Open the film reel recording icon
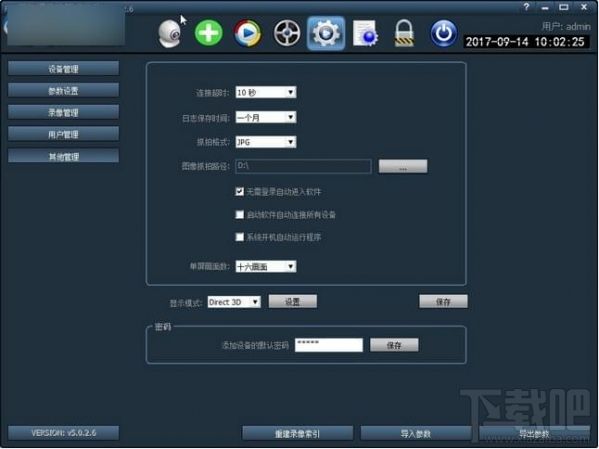Viewport: 599px width, 449px height. pyautogui.click(x=287, y=33)
